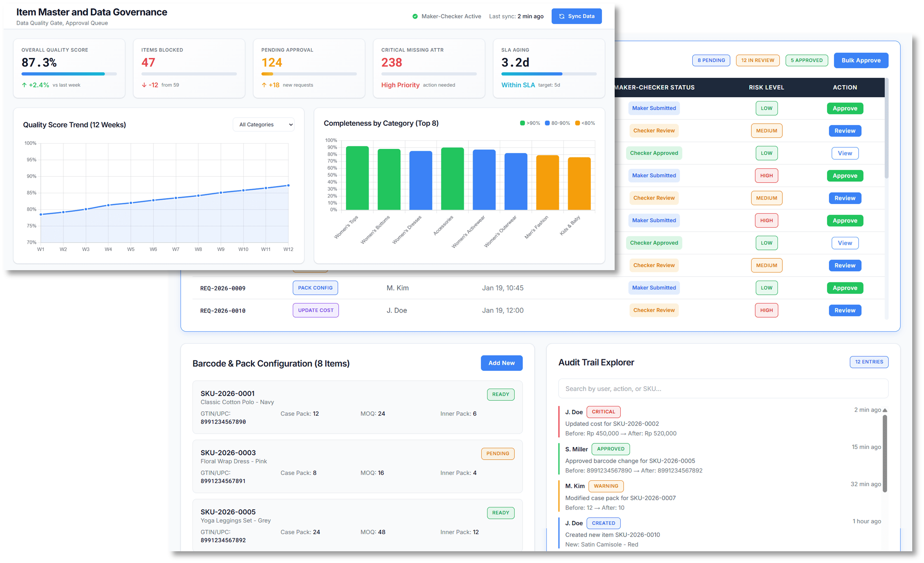Click the red down arrow on Items Blocked card
The width and height of the screenshot is (924, 563).
pos(144,85)
